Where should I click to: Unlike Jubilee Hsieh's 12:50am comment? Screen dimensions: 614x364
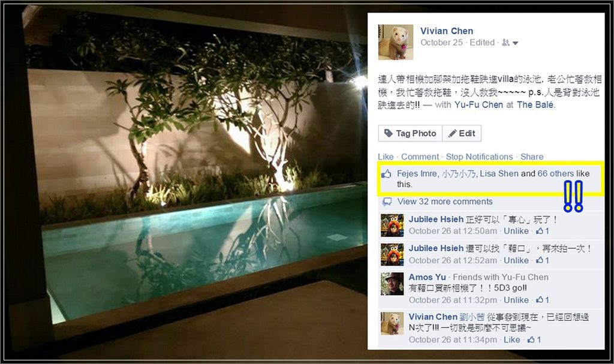(x=516, y=231)
